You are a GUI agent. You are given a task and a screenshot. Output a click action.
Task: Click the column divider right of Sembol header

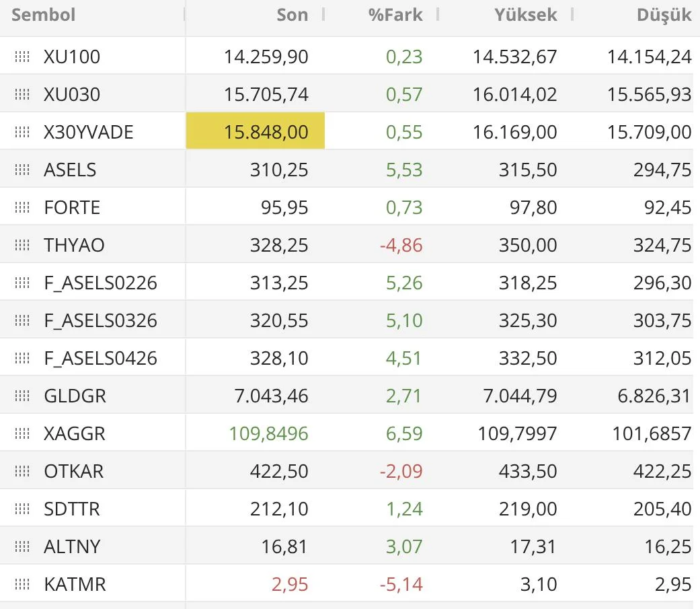(185, 15)
